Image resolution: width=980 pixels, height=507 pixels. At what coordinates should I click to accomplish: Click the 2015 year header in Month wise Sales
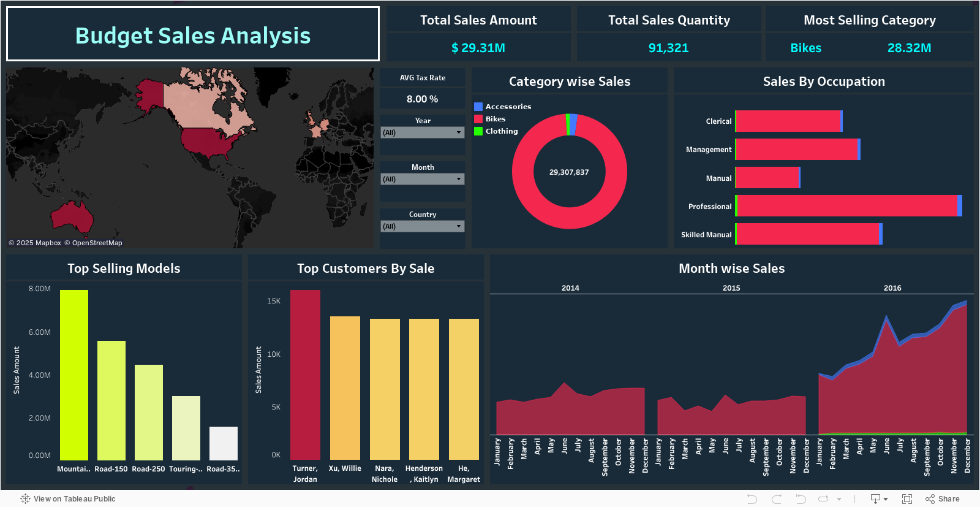point(731,288)
